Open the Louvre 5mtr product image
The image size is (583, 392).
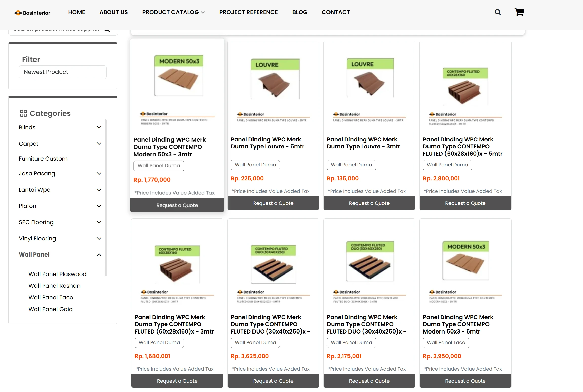[273, 86]
